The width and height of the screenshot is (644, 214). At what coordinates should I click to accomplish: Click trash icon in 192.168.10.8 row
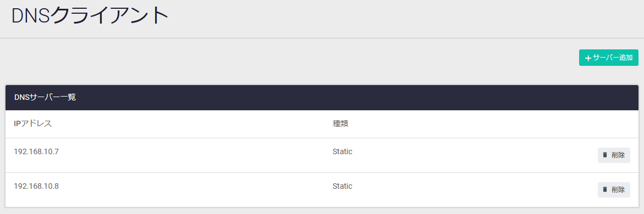[x=604, y=189]
